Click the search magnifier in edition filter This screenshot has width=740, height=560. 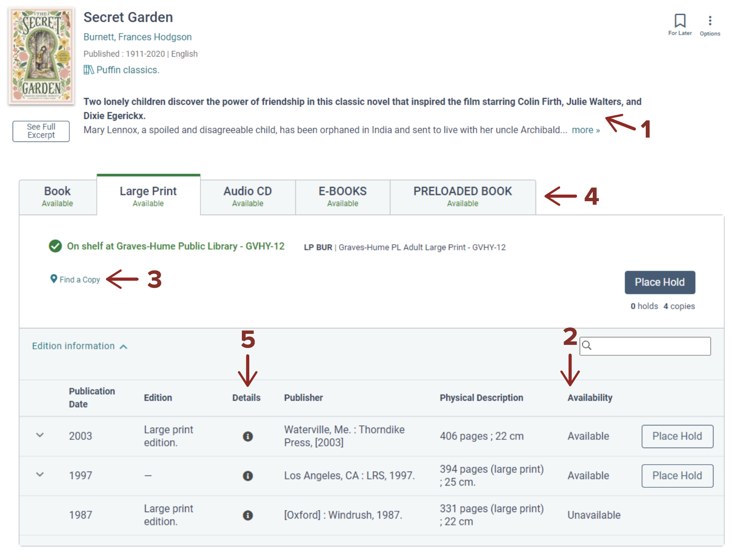(587, 346)
